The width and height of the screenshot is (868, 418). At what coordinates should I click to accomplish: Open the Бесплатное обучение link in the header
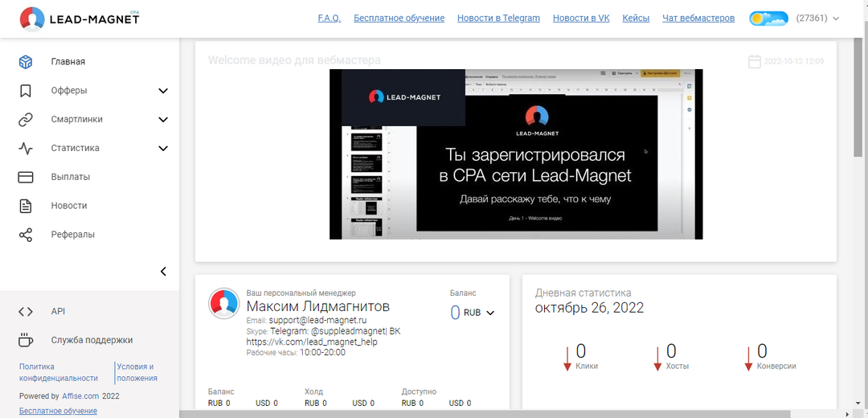pyautogui.click(x=399, y=18)
